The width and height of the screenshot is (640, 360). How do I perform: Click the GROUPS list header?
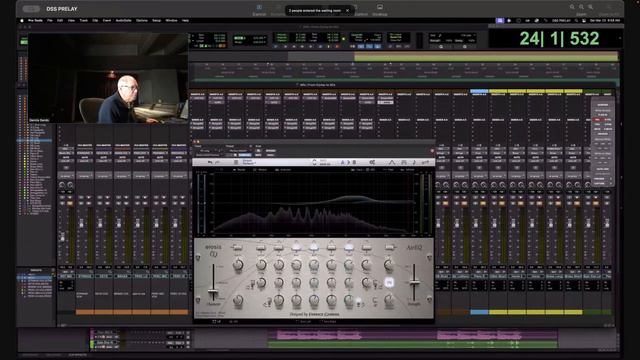(x=36, y=270)
